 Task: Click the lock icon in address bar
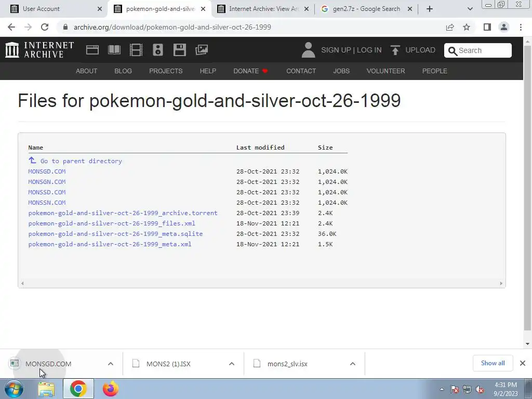(65, 27)
